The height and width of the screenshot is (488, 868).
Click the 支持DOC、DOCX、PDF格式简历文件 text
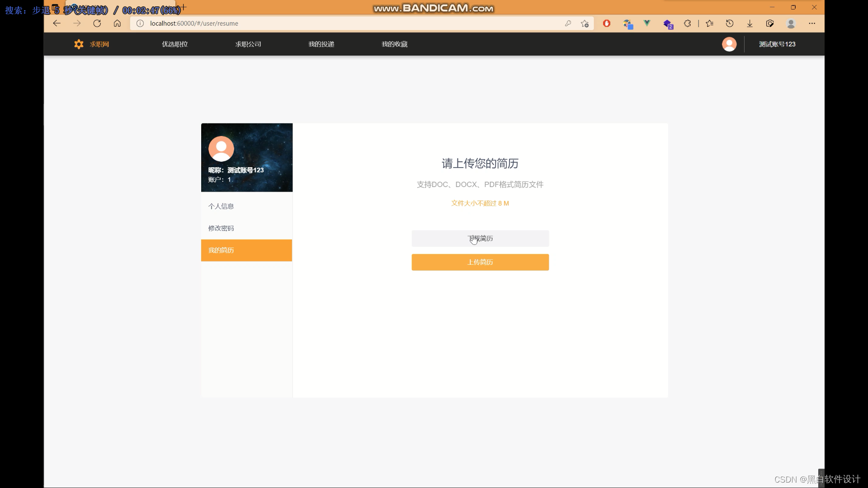(x=480, y=184)
